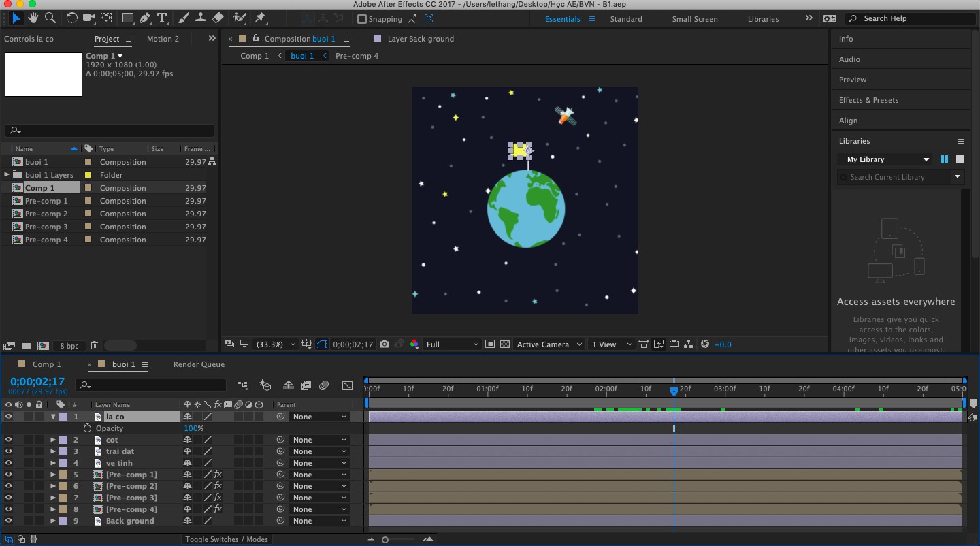
Task: Switch to the Standard workspace
Action: click(626, 19)
